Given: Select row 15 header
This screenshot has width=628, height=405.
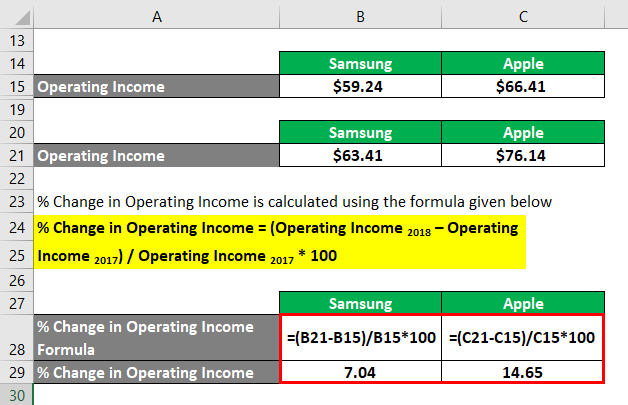Looking at the screenshot, I should 17,86.
